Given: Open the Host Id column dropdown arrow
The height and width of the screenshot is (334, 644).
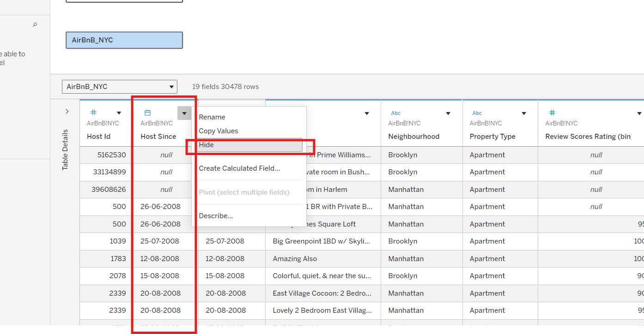Looking at the screenshot, I should [x=119, y=113].
